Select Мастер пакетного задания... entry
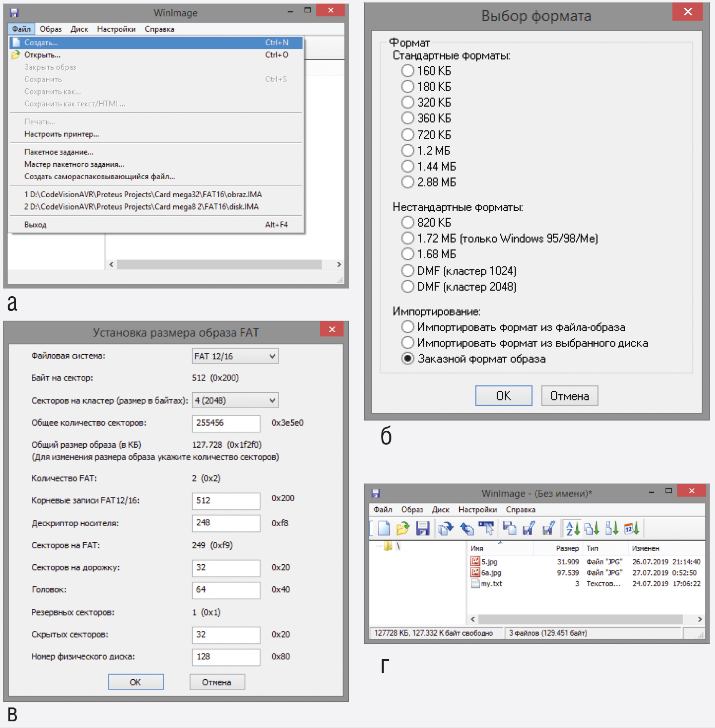Image resolution: width=715 pixels, height=728 pixels. pyautogui.click(x=156, y=164)
